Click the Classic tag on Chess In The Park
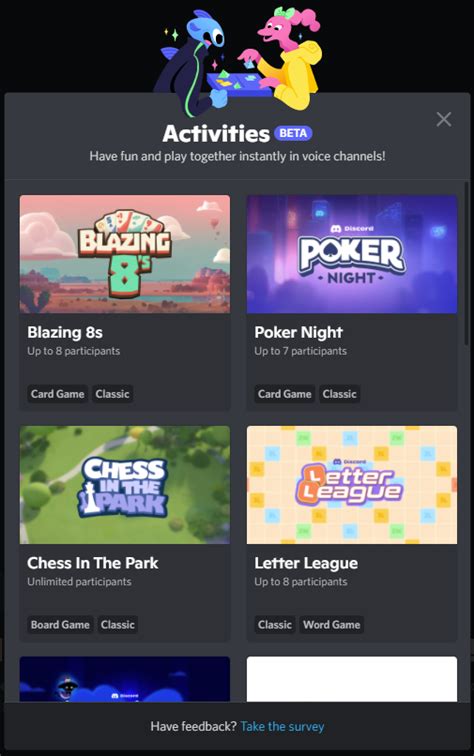This screenshot has height=756, width=474. point(118,625)
